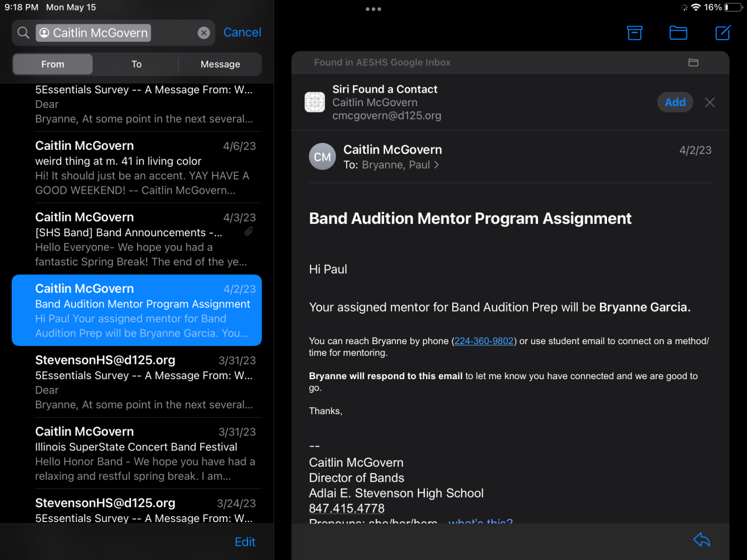
Task: Tap the CM sender avatar
Action: (x=322, y=157)
